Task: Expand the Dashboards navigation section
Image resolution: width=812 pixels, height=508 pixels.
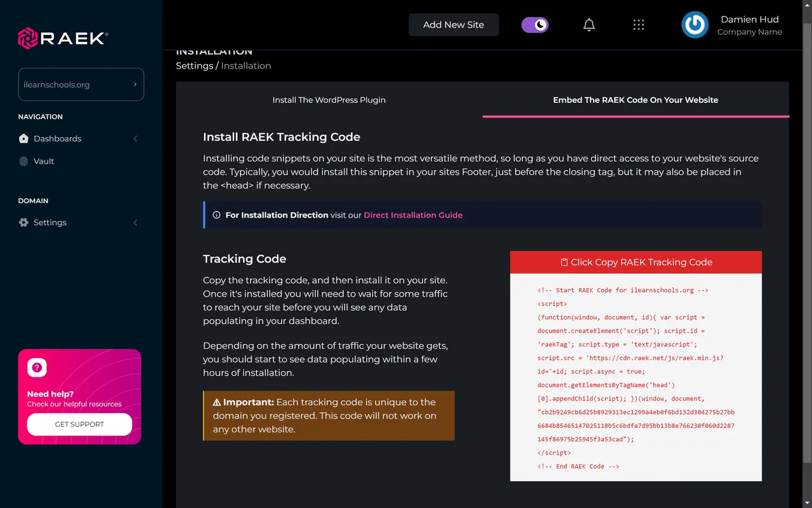Action: point(135,138)
